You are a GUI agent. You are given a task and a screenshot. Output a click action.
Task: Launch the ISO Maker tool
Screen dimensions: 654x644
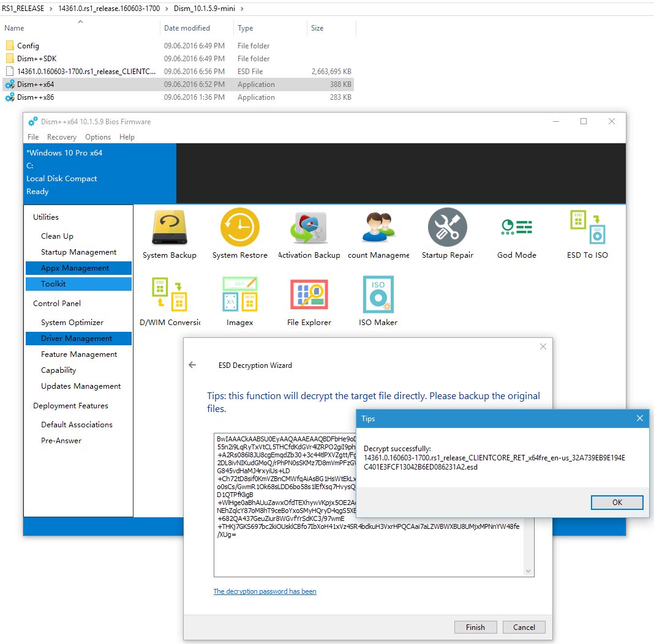[378, 294]
